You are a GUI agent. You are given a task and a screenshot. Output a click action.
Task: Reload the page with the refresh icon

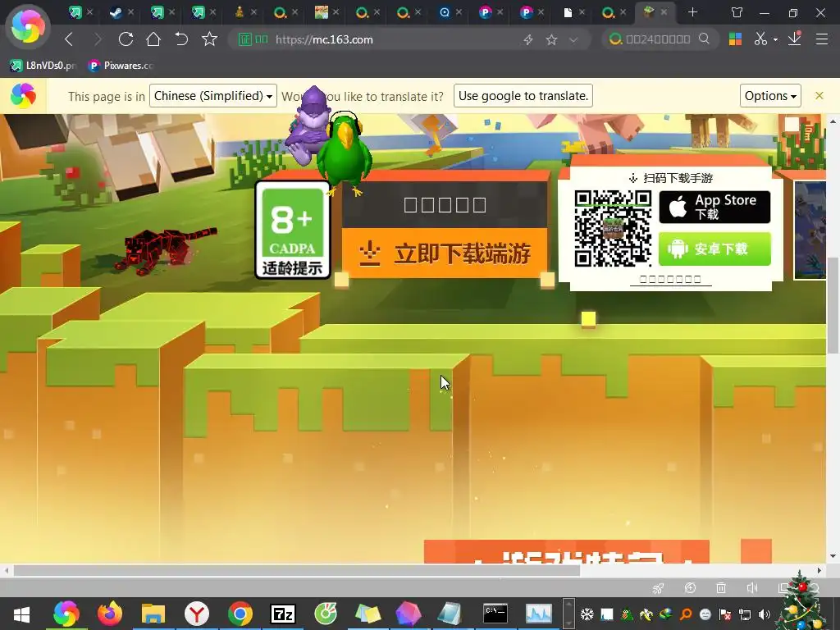pyautogui.click(x=126, y=39)
